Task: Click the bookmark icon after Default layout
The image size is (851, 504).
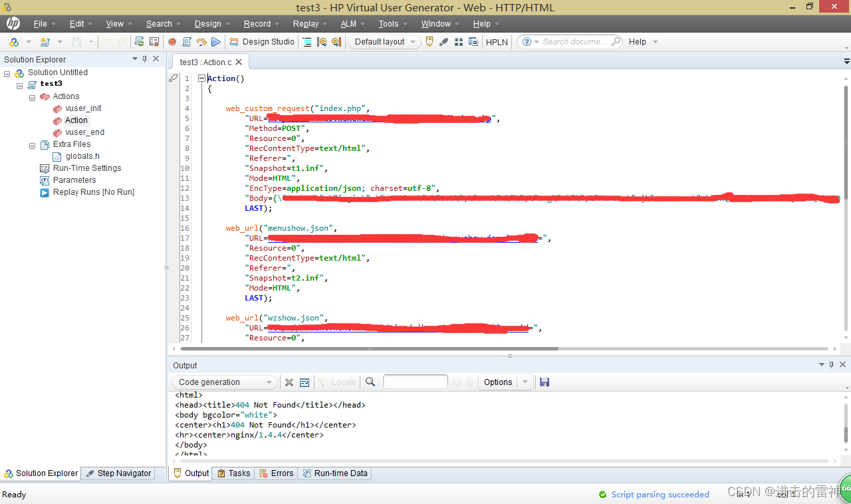Action: click(x=429, y=42)
